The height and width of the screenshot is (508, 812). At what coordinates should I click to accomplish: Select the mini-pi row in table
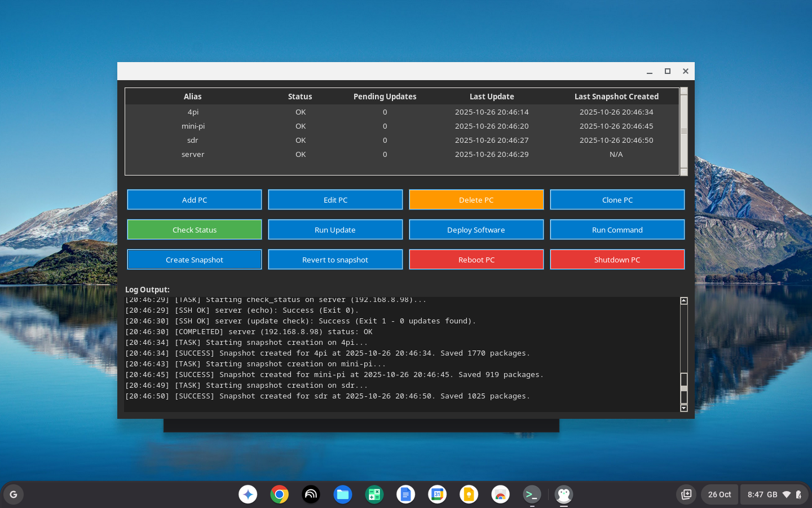(193, 126)
